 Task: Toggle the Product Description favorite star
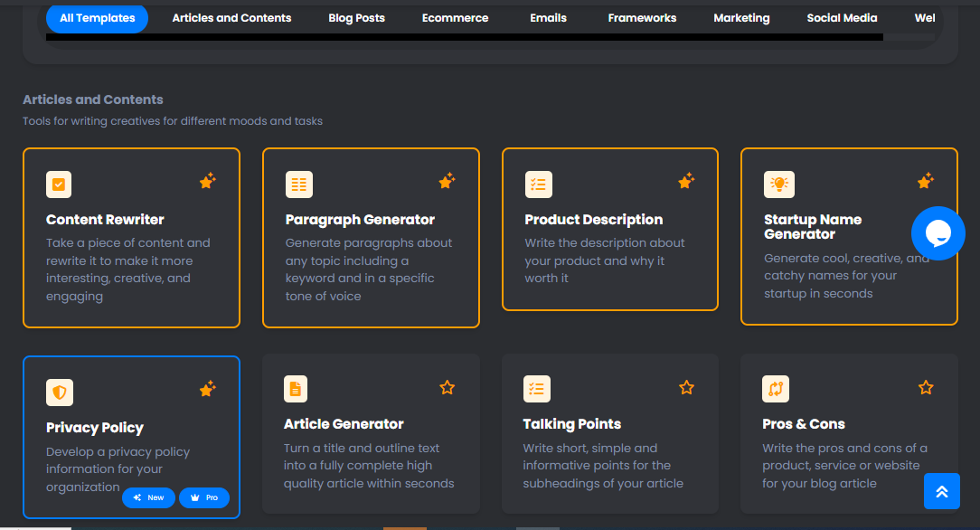(x=686, y=181)
